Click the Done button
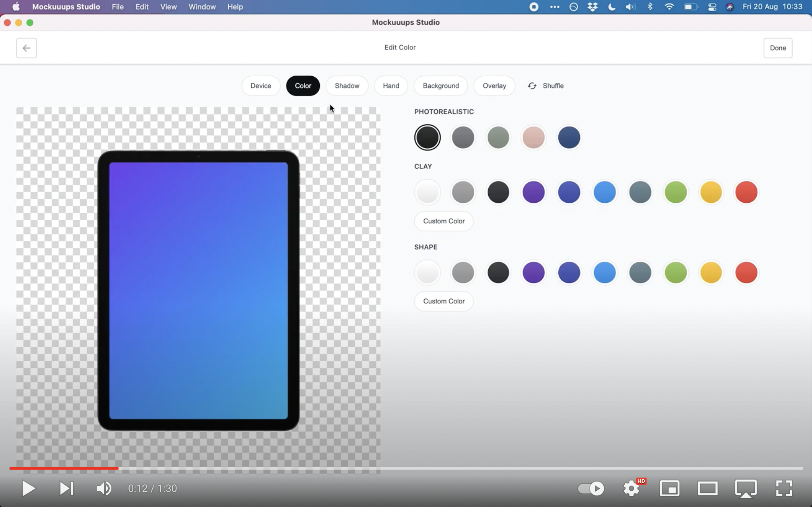This screenshot has width=812, height=507. tap(778, 48)
